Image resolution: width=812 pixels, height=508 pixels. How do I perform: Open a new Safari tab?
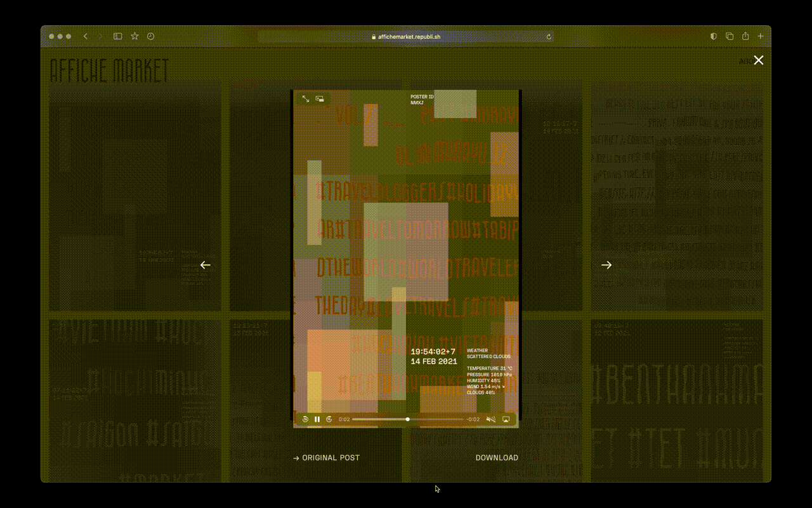coord(761,37)
